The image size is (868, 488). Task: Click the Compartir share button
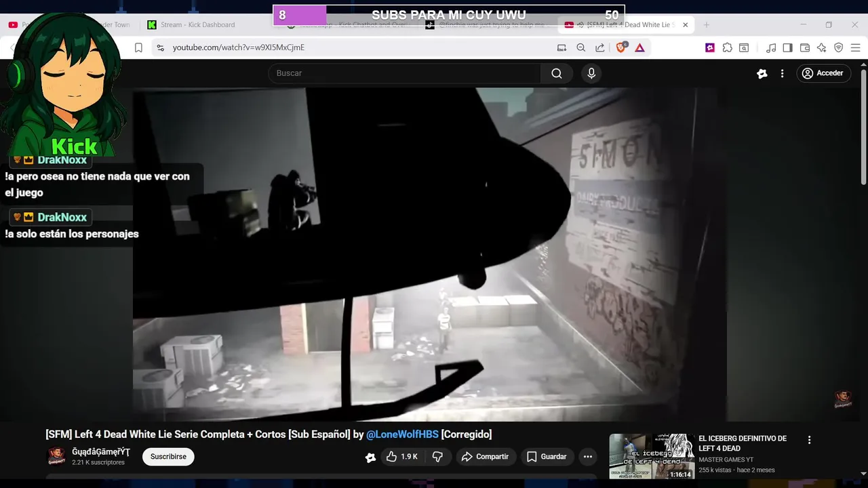click(x=486, y=457)
